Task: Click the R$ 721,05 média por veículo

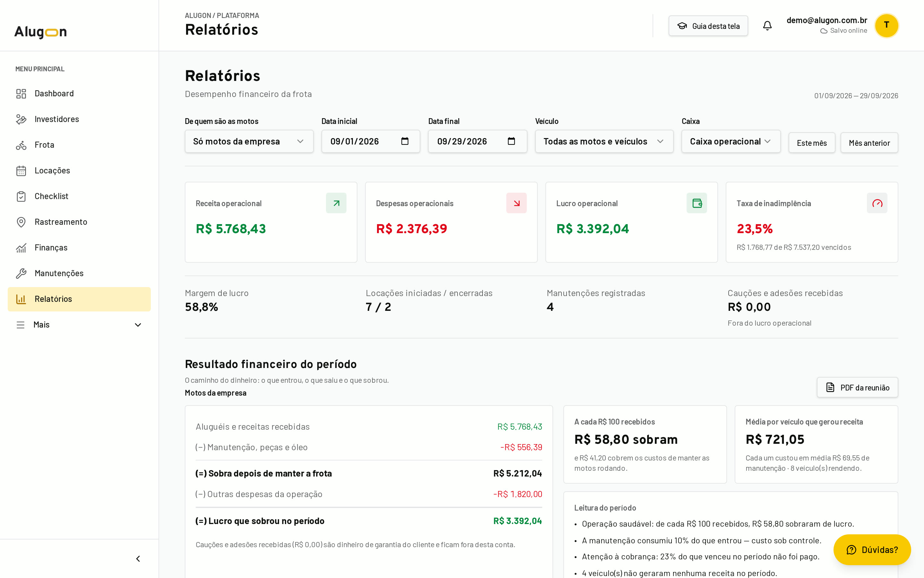Action: point(775,440)
